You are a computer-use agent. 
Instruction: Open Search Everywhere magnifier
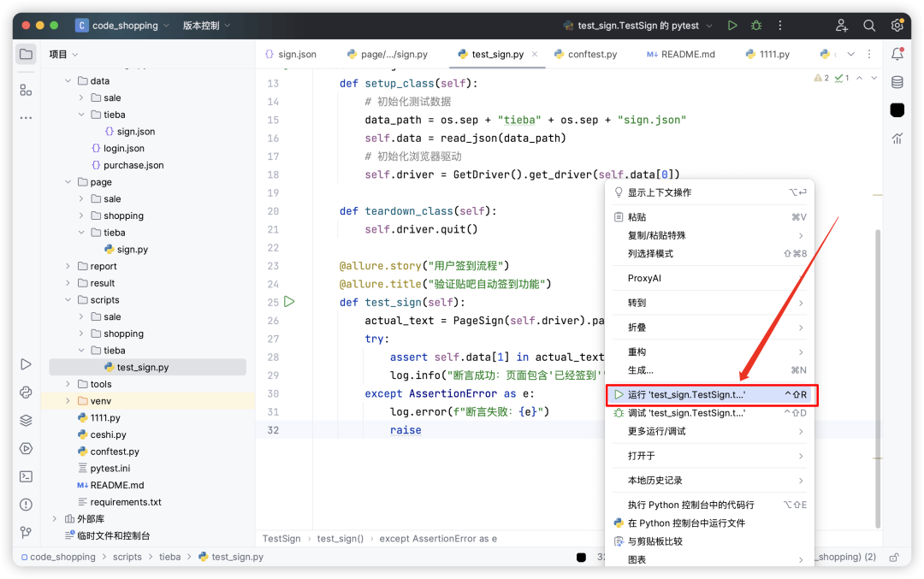[869, 26]
